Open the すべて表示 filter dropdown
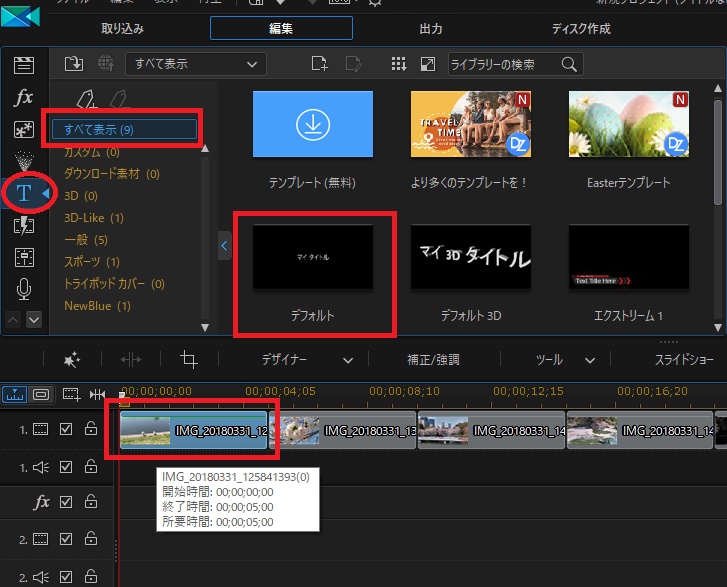Image resolution: width=727 pixels, height=587 pixels. coord(196,64)
